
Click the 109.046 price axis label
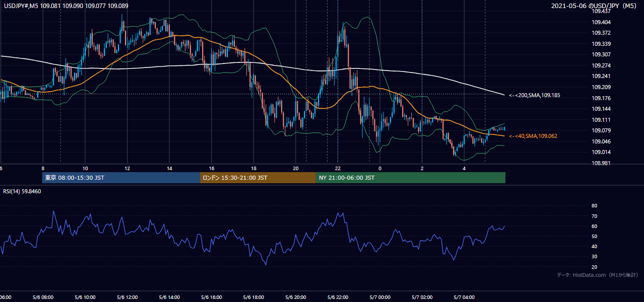click(x=601, y=141)
